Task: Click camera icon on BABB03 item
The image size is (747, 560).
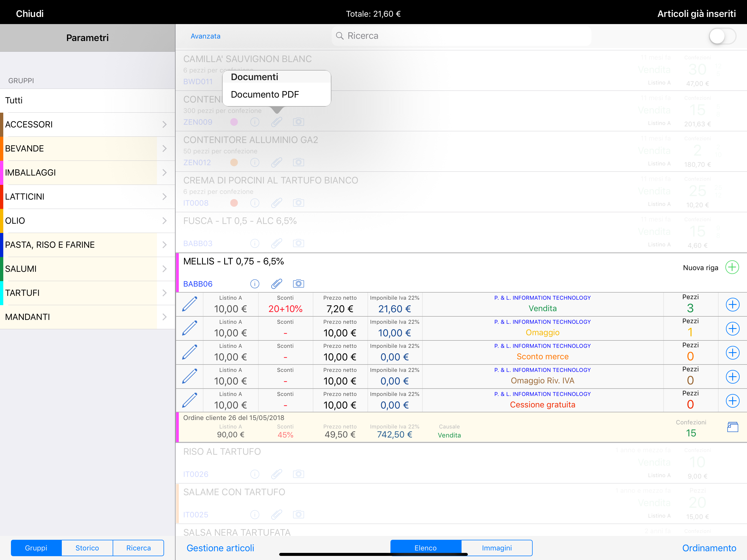Action: [x=299, y=243]
